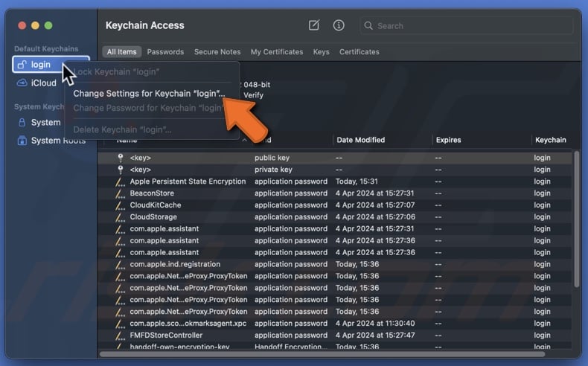Click "Today, 15:31" date cell

point(357,182)
